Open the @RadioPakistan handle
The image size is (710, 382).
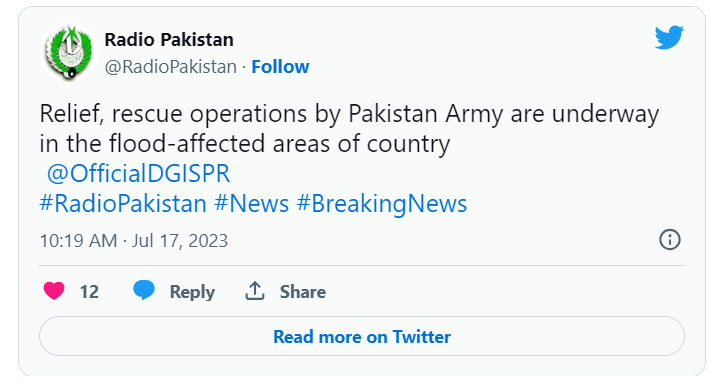(171, 67)
